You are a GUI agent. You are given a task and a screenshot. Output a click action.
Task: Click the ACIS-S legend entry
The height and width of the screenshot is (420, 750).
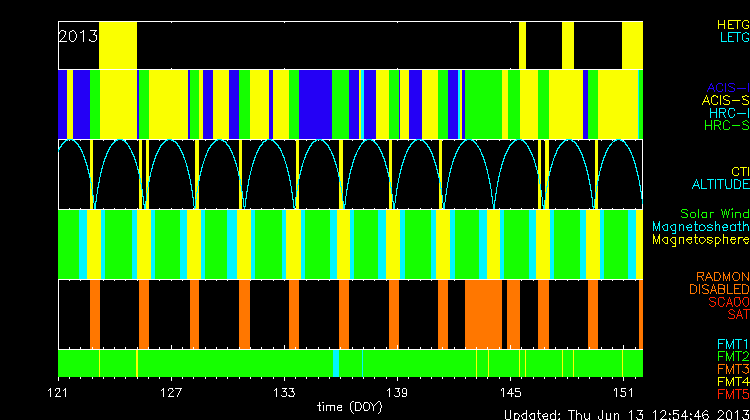click(x=725, y=100)
